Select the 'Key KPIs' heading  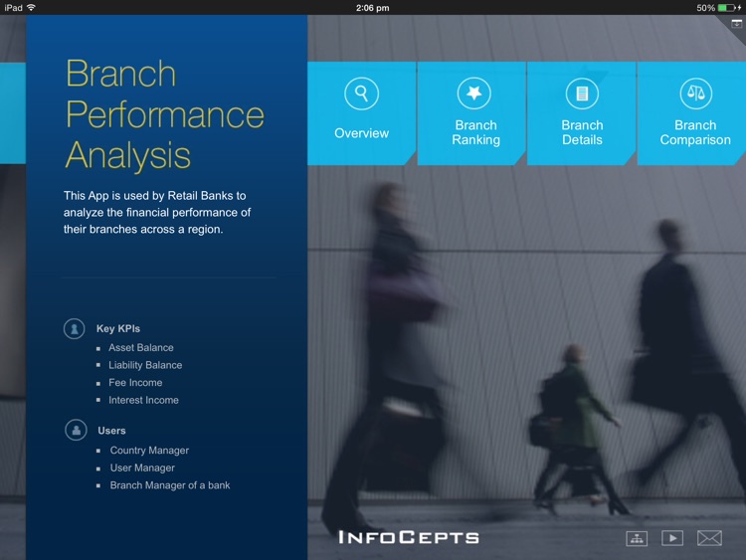118,329
